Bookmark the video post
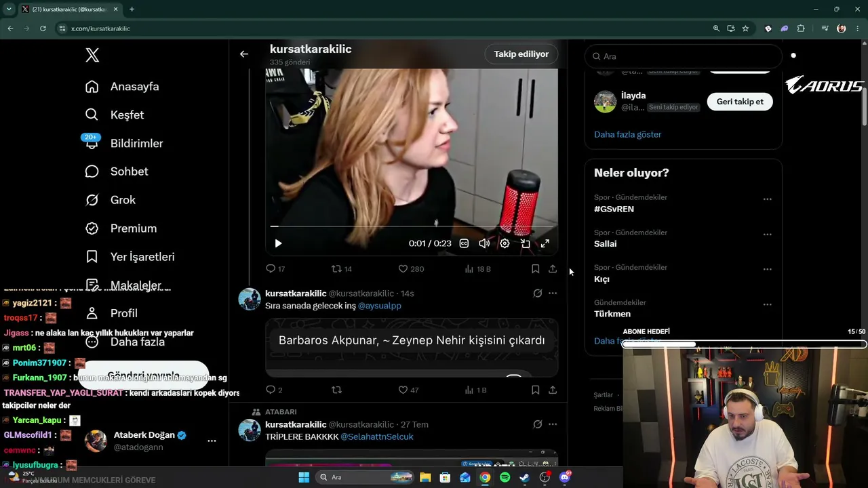Image resolution: width=868 pixels, height=488 pixels. pos(535,269)
